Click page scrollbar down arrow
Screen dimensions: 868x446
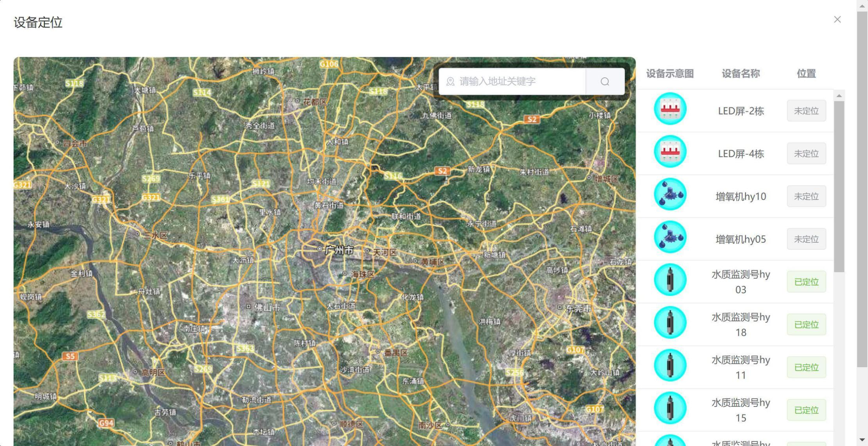pyautogui.click(x=862, y=440)
